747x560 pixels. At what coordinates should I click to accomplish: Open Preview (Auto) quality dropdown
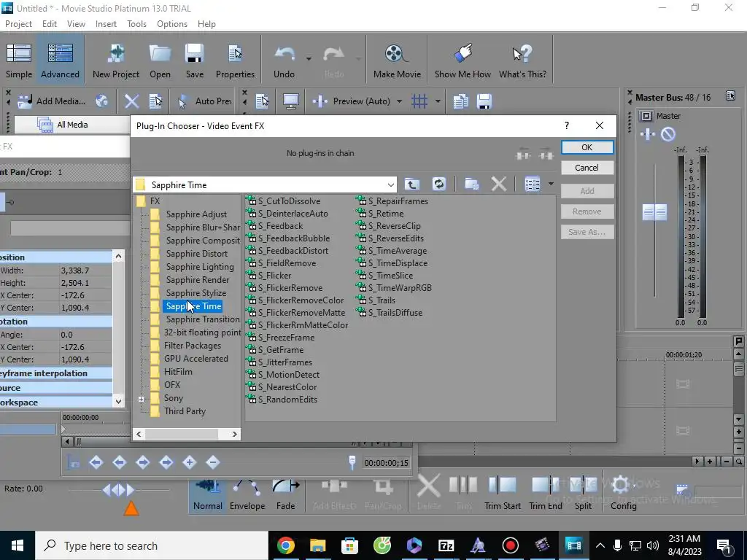[x=399, y=101]
